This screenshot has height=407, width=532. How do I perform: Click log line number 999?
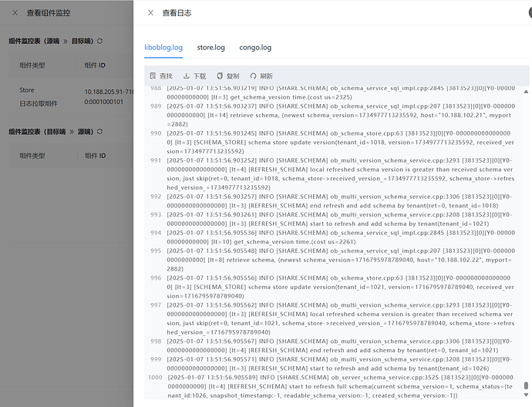coord(156,359)
